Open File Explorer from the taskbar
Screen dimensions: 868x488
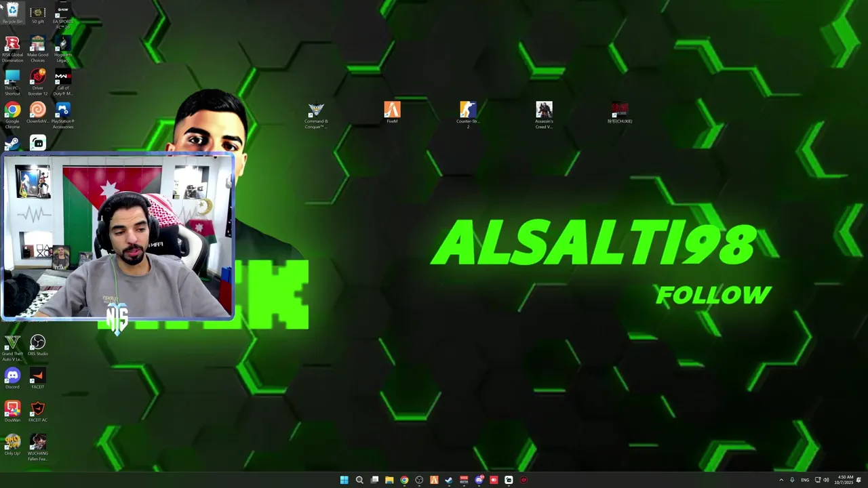coord(389,480)
